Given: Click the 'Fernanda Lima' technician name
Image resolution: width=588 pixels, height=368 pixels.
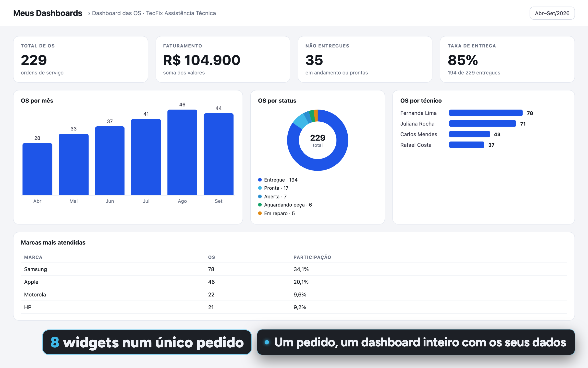Looking at the screenshot, I should tap(418, 113).
